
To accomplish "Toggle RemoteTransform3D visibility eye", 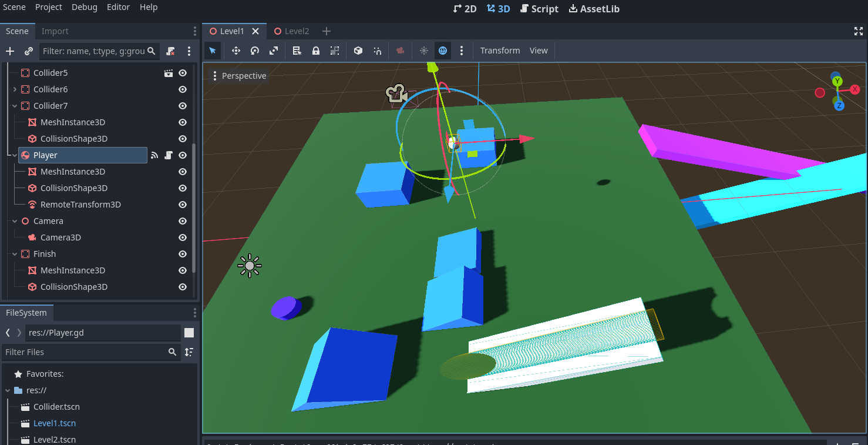I will (183, 205).
